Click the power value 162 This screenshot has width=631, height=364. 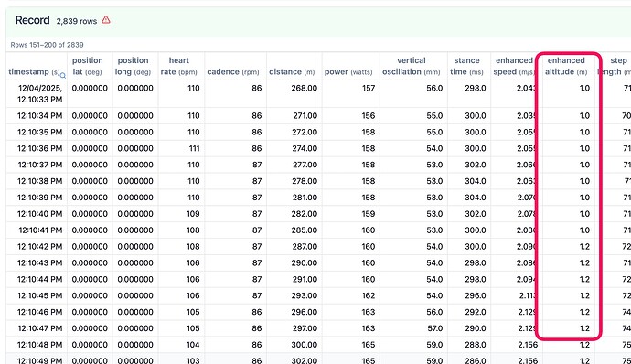pyautogui.click(x=369, y=295)
